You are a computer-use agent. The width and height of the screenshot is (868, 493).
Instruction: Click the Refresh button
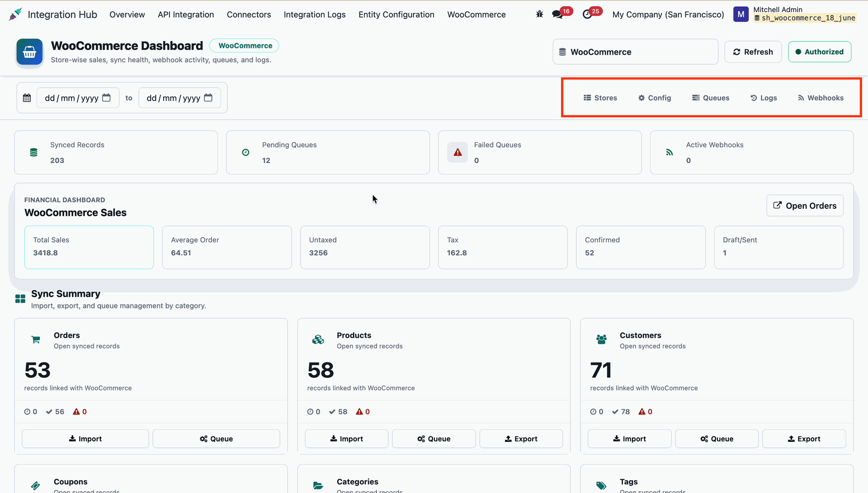tap(753, 52)
